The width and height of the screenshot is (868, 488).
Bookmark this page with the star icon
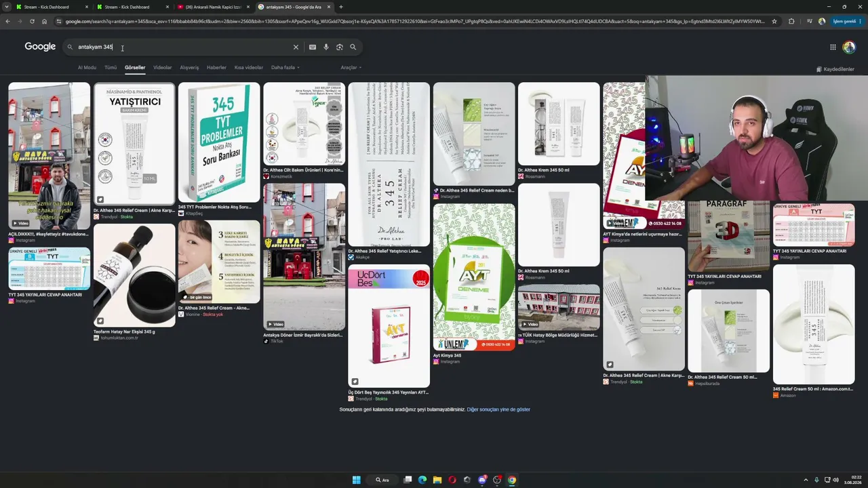point(774,21)
